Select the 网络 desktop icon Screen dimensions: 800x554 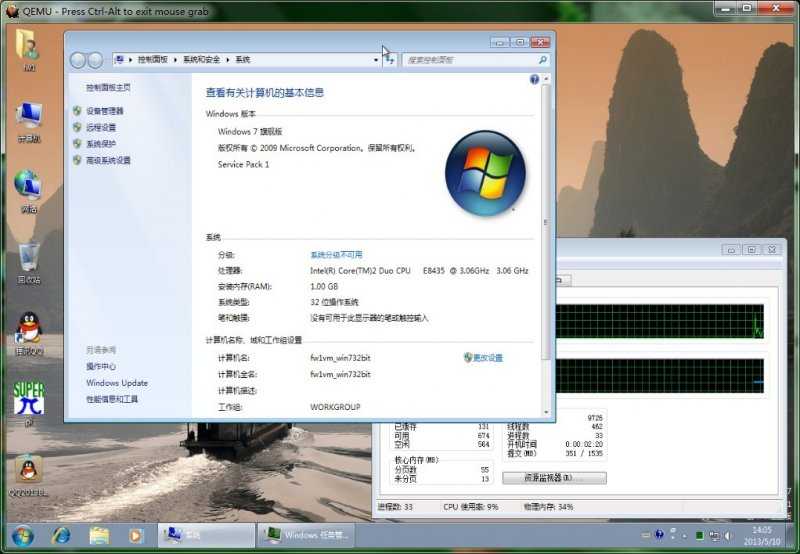[x=29, y=191]
